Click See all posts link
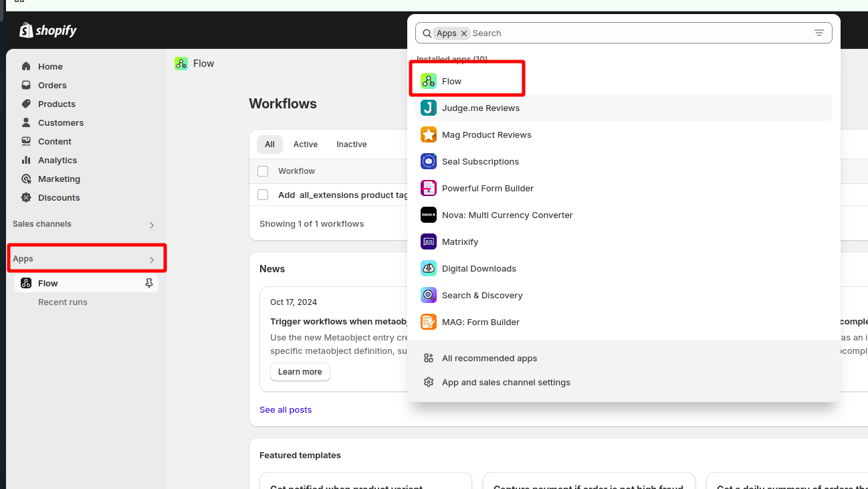Viewport: 868px width, 489px height. (x=286, y=409)
